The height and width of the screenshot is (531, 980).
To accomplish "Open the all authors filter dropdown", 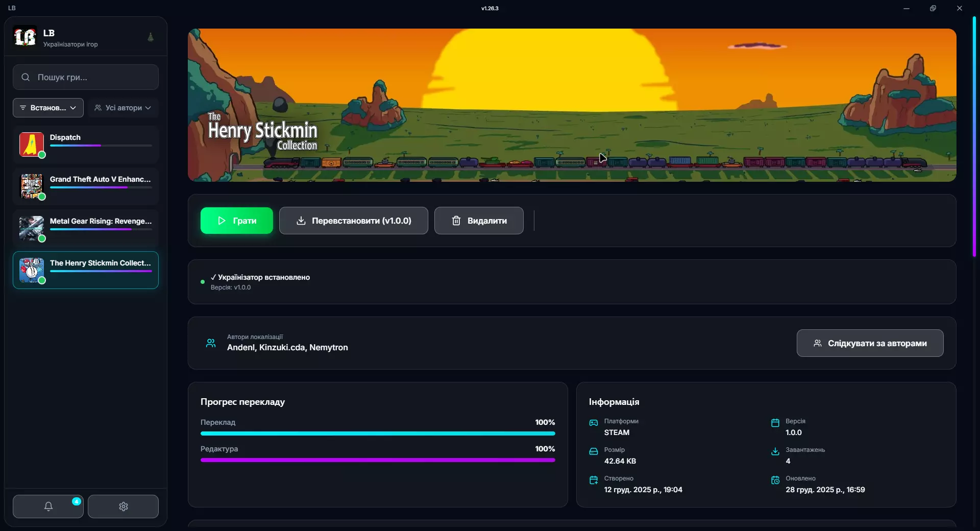I will point(123,108).
